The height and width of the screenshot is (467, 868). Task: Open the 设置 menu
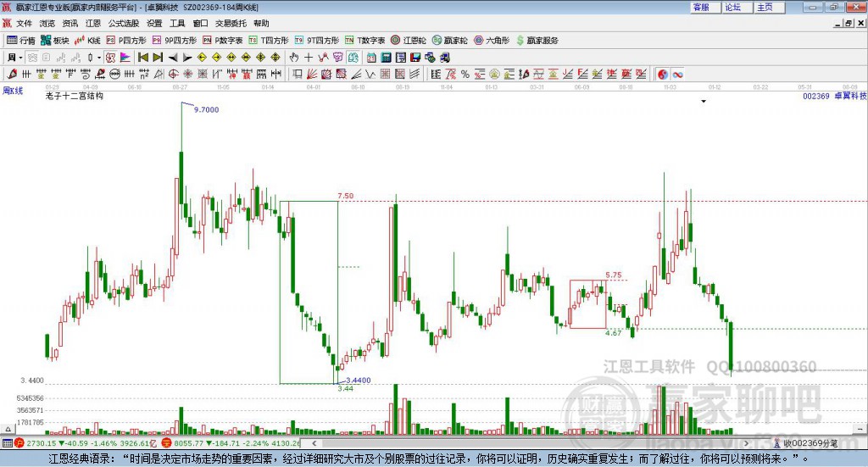click(x=154, y=23)
